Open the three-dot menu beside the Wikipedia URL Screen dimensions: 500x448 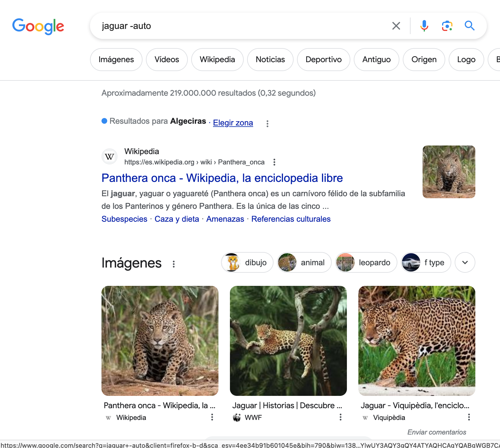click(274, 162)
